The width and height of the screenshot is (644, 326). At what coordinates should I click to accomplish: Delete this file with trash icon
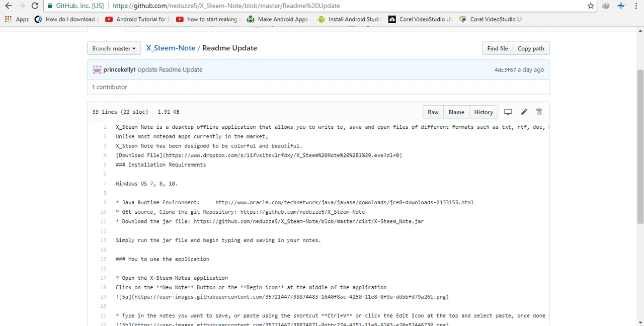pos(539,112)
